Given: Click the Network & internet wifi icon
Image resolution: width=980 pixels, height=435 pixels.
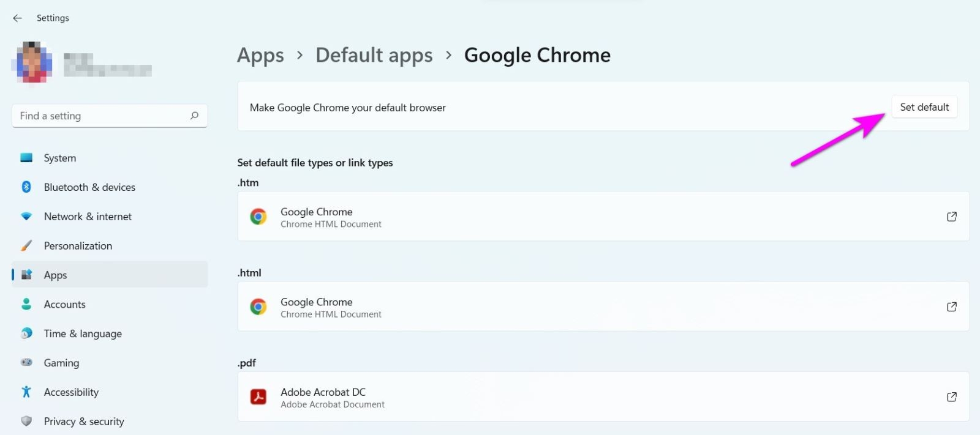Looking at the screenshot, I should (x=26, y=217).
